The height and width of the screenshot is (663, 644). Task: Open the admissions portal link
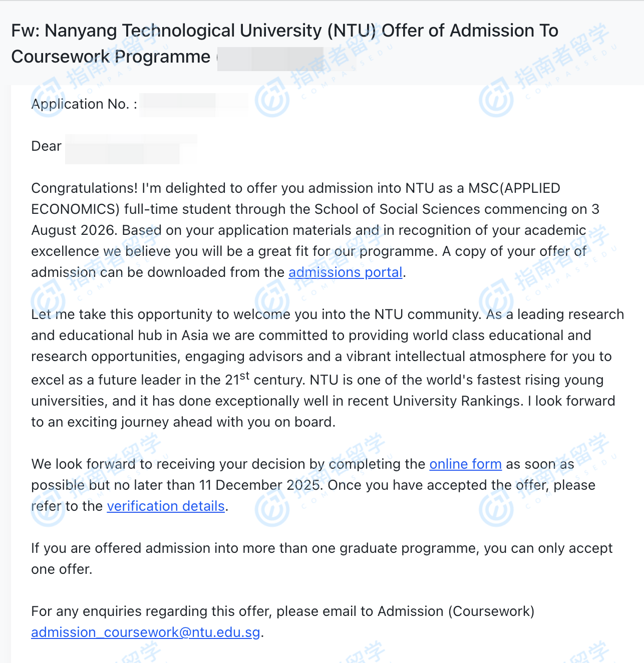(345, 272)
